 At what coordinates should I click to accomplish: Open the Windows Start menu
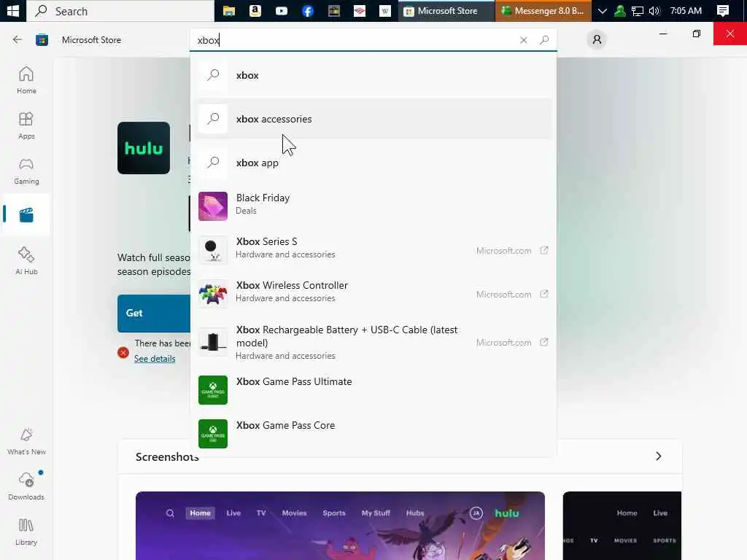coord(13,10)
